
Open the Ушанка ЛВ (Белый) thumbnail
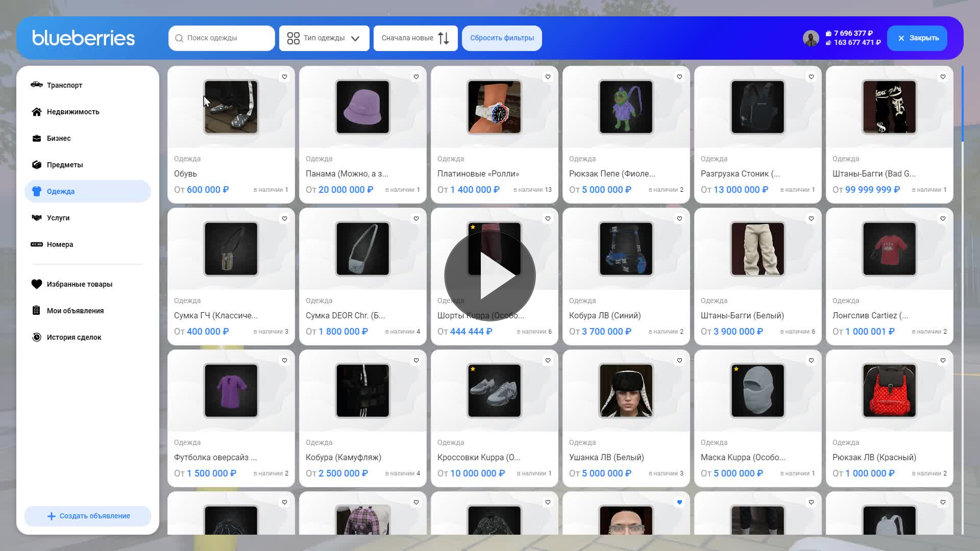coord(626,391)
